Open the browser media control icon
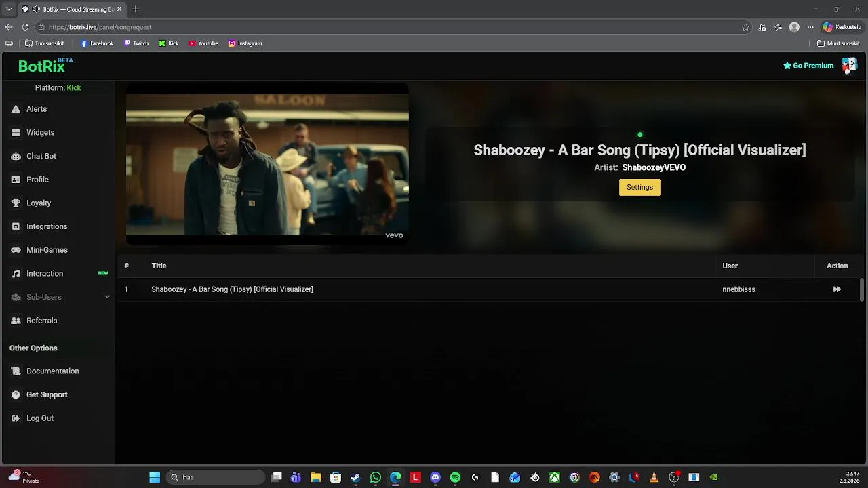 762,27
